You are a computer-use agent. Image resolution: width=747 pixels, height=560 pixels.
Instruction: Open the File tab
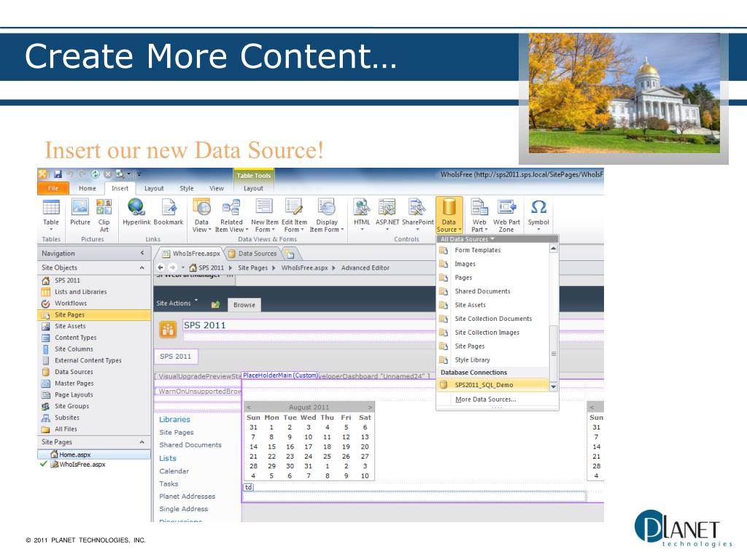pyautogui.click(x=53, y=189)
